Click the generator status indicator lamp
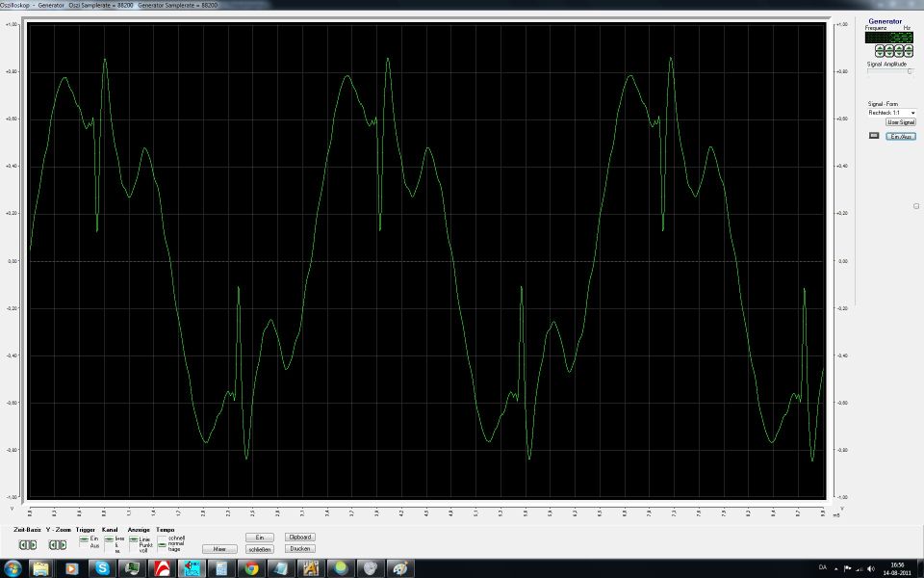 874,136
